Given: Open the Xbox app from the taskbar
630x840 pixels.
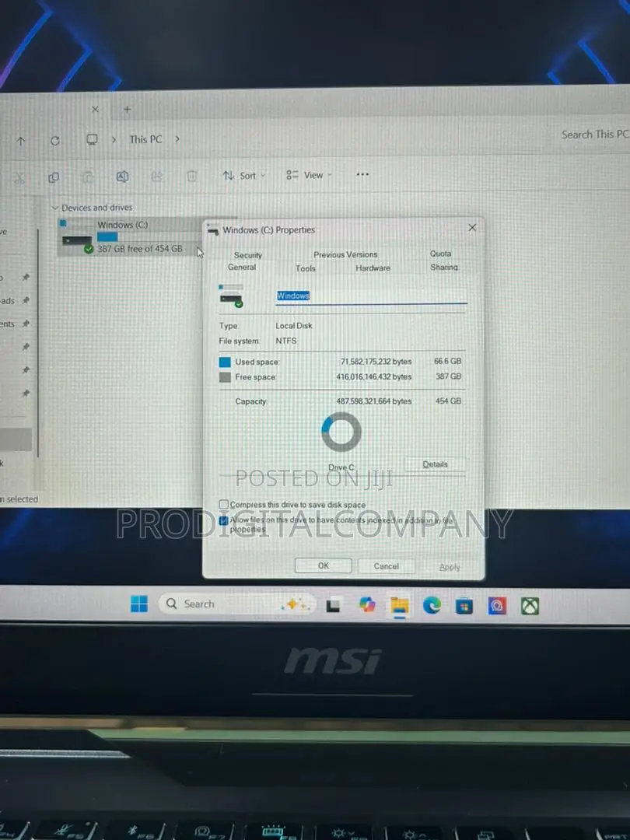Looking at the screenshot, I should (530, 607).
